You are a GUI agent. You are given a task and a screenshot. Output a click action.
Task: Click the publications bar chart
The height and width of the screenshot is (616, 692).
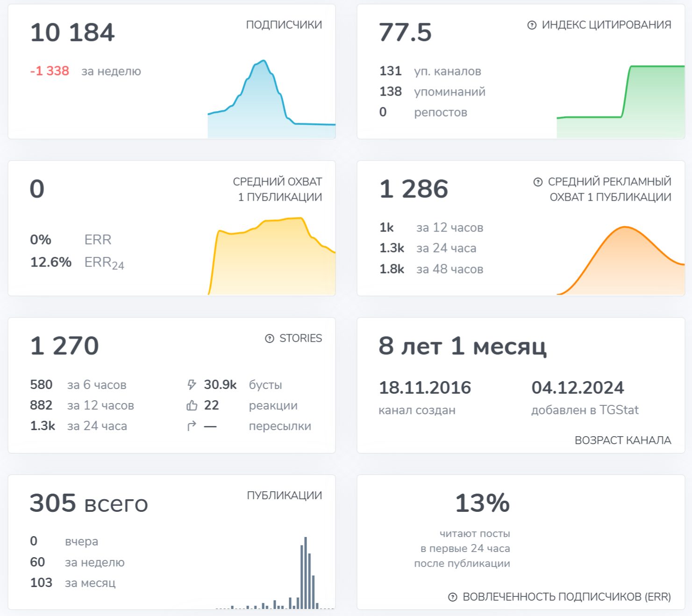275,573
